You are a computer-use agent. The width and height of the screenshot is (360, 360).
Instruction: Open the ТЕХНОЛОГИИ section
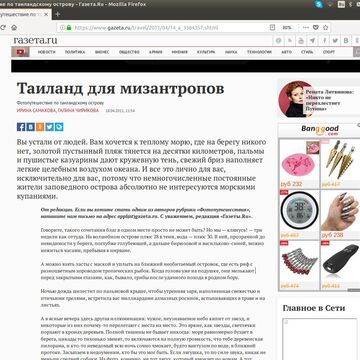(259, 52)
